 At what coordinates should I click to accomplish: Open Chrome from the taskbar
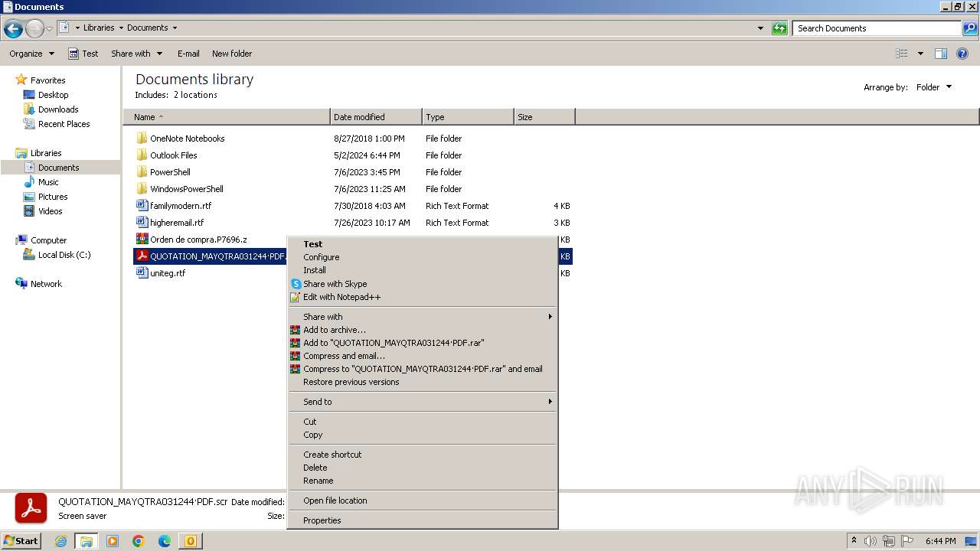(139, 541)
